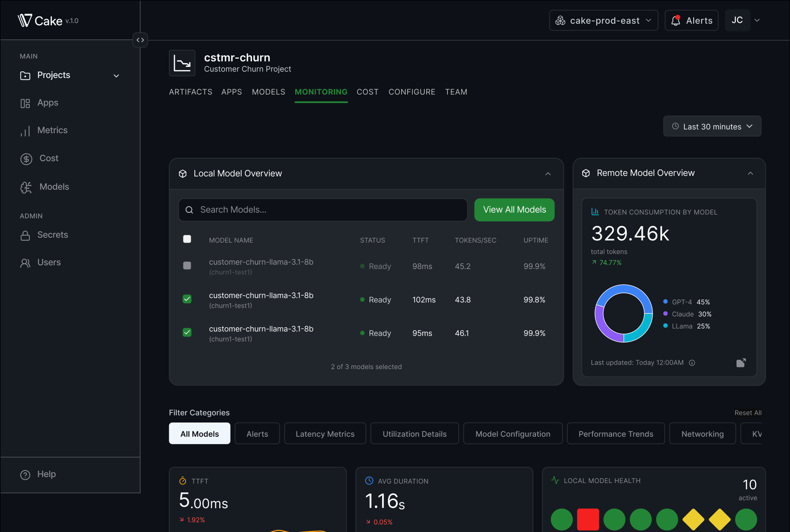This screenshot has height=532, width=790.
Task: Toggle the select-all models checkbox
Action: 187,239
